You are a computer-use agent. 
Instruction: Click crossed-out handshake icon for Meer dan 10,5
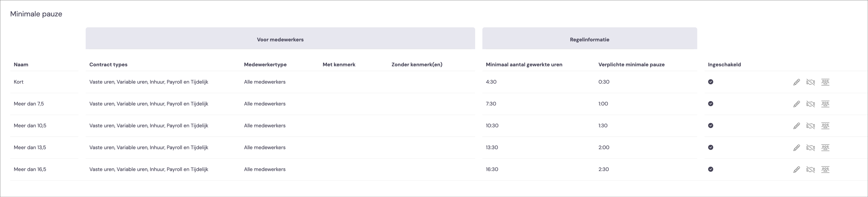810,126
